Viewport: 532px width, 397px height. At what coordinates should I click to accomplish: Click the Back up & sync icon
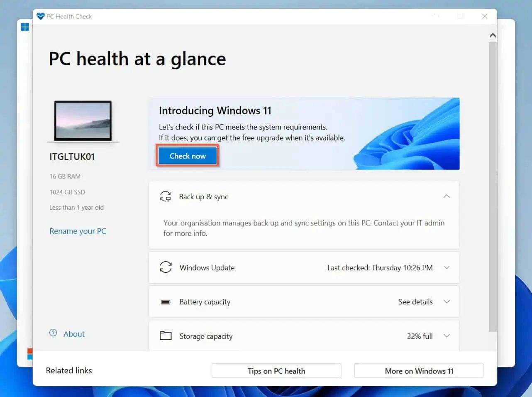click(x=166, y=196)
